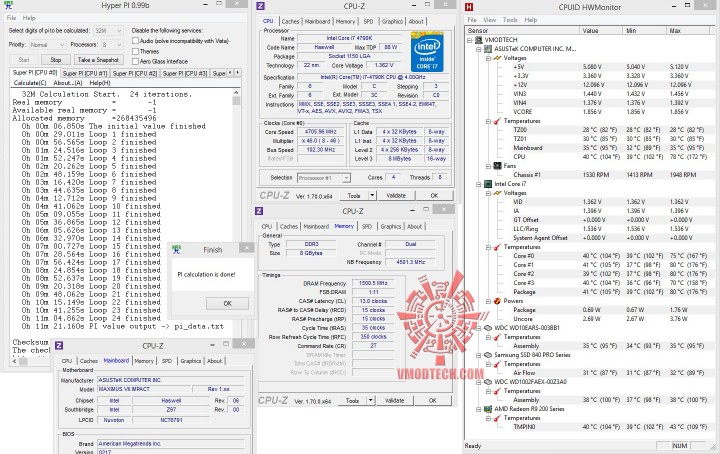Open Graphics tab in Mainboard CPU-Z window
Viewport: 720px width, 454px height.
coord(191,361)
